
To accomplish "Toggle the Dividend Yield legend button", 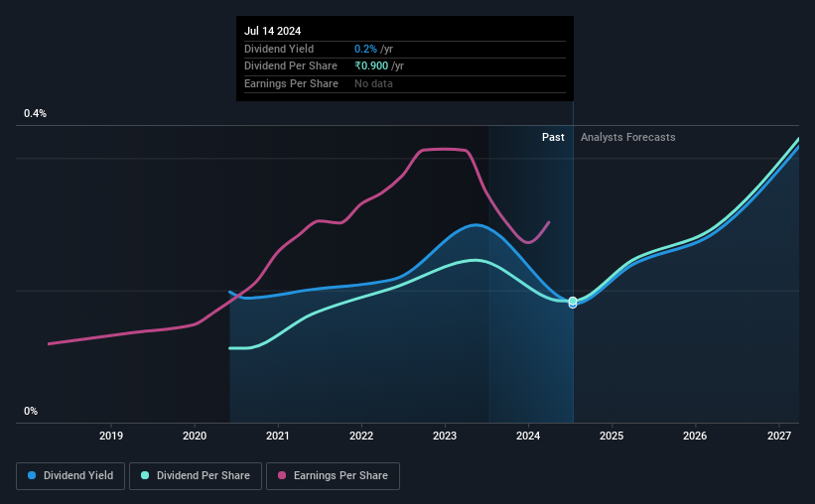I will (70, 476).
